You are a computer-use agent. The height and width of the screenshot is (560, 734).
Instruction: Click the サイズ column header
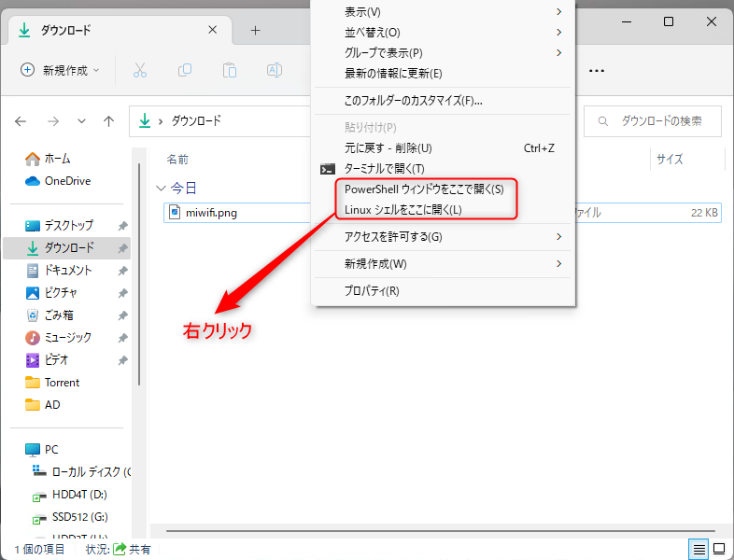670,160
